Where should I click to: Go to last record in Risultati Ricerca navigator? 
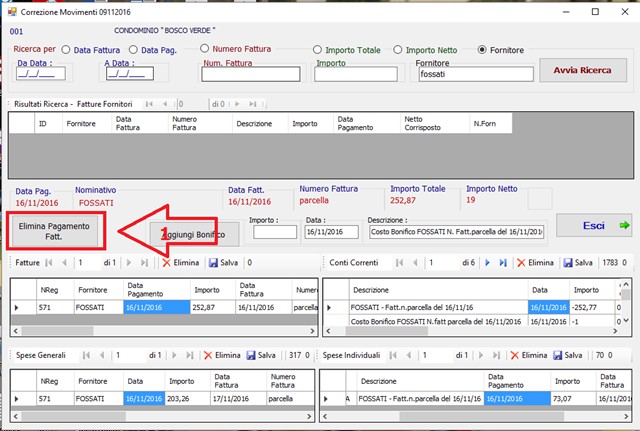tap(253, 104)
